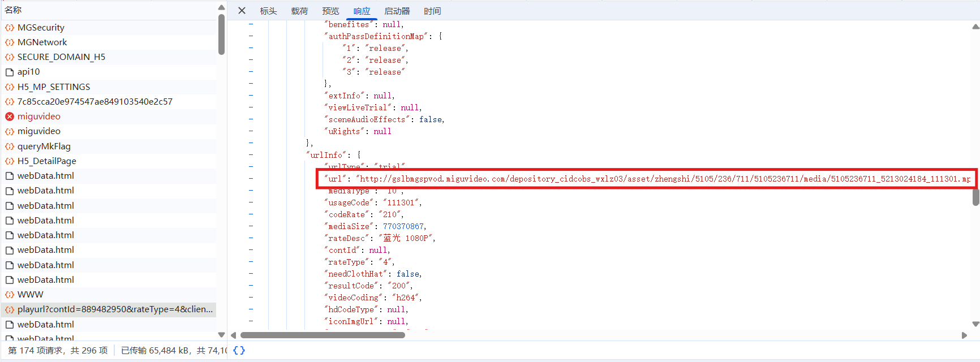Click response horizontal scrollbar right arrow
The width and height of the screenshot is (980, 362).
(x=964, y=335)
